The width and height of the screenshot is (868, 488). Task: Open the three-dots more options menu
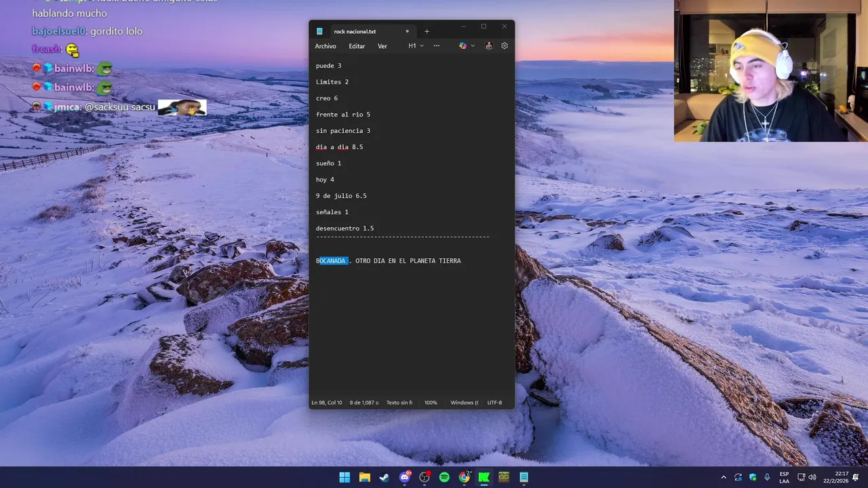(437, 46)
